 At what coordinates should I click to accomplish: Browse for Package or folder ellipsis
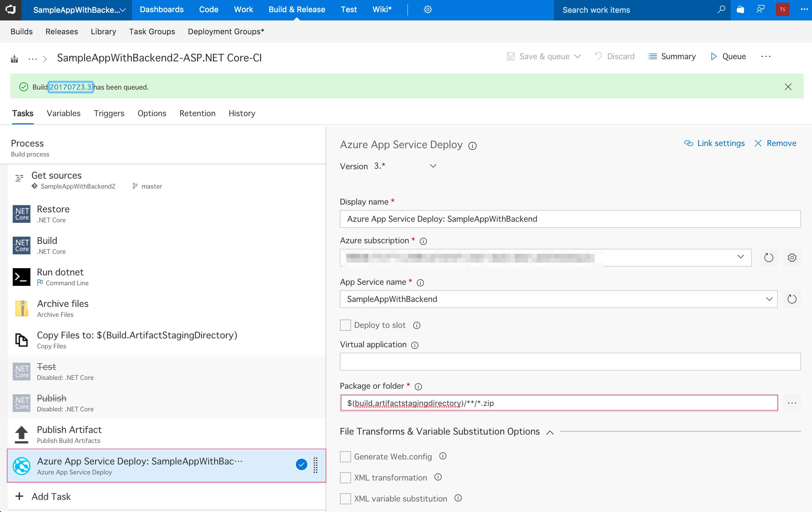pyautogui.click(x=792, y=403)
